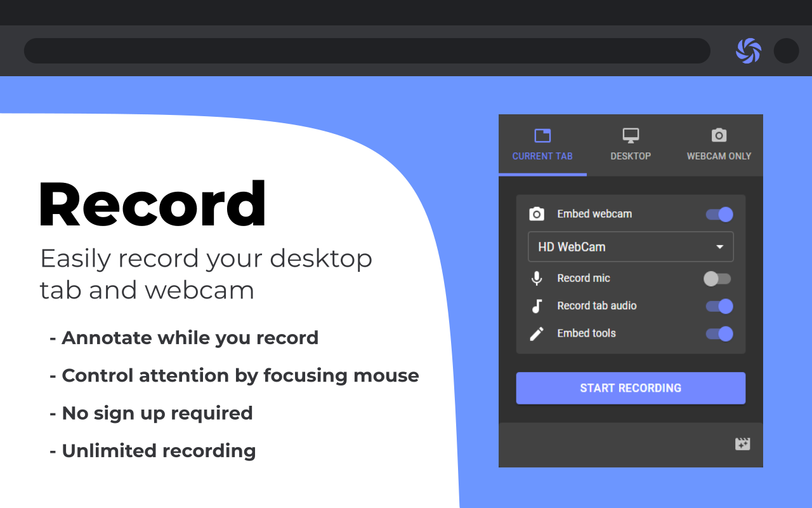This screenshot has width=812, height=508.
Task: Click the large "Record" heading
Action: click(x=152, y=204)
